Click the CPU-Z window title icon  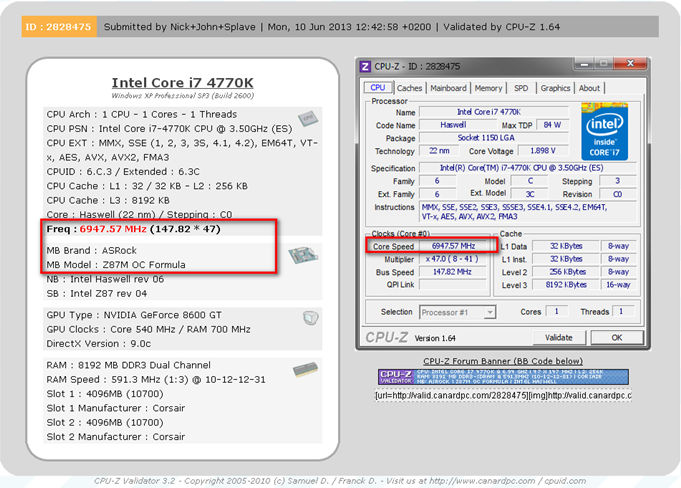(366, 67)
